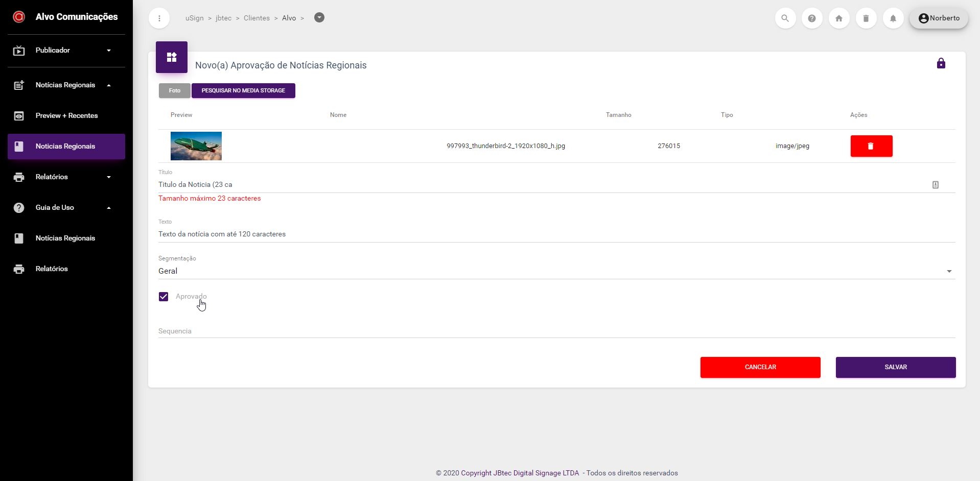Click the Salvar button
Image resolution: width=980 pixels, height=481 pixels.
896,368
